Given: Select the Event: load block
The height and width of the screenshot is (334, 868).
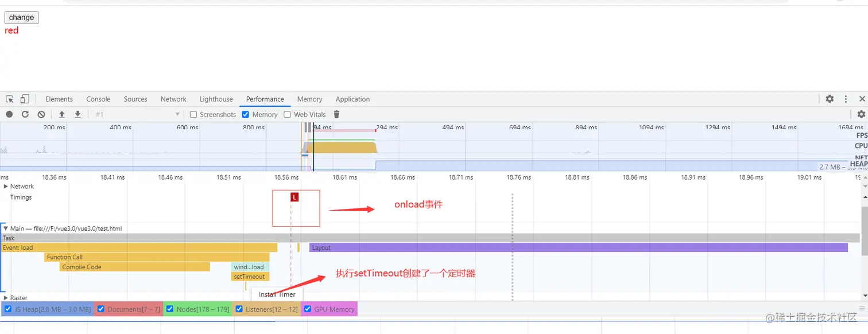Looking at the screenshot, I should point(139,247).
